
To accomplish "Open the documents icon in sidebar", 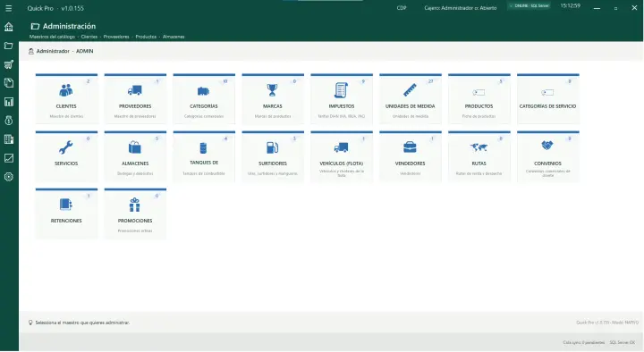I will point(9,83).
